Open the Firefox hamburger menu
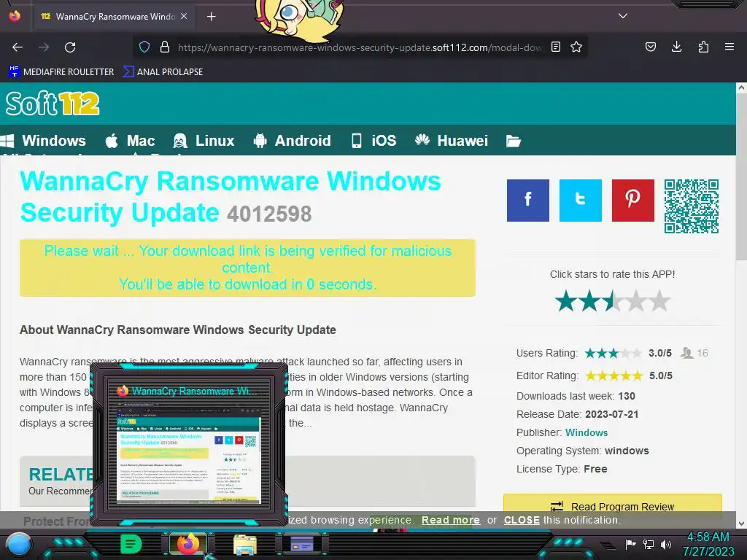The height and width of the screenshot is (560, 747). pyautogui.click(x=729, y=47)
